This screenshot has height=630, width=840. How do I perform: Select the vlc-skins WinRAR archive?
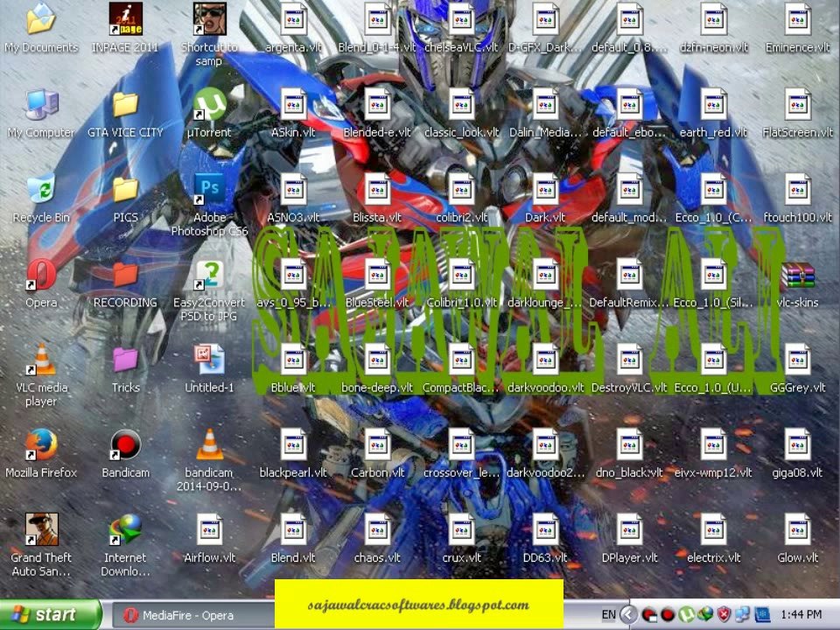[798, 276]
